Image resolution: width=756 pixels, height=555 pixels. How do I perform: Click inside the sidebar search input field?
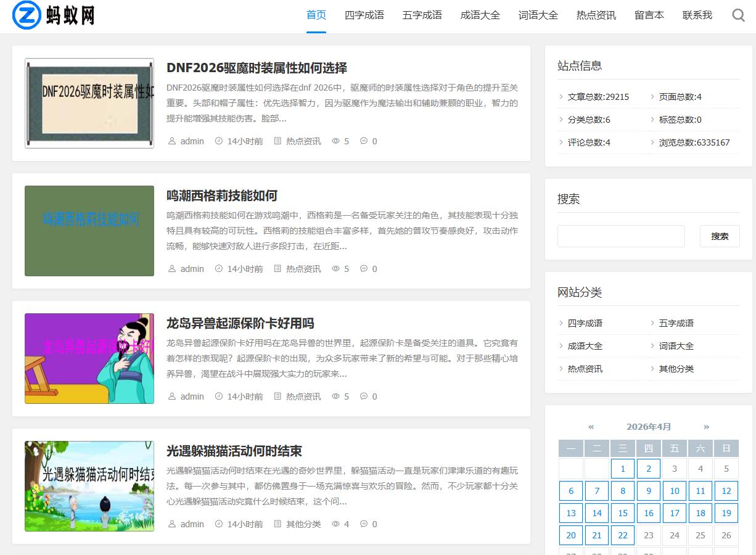[x=620, y=236]
